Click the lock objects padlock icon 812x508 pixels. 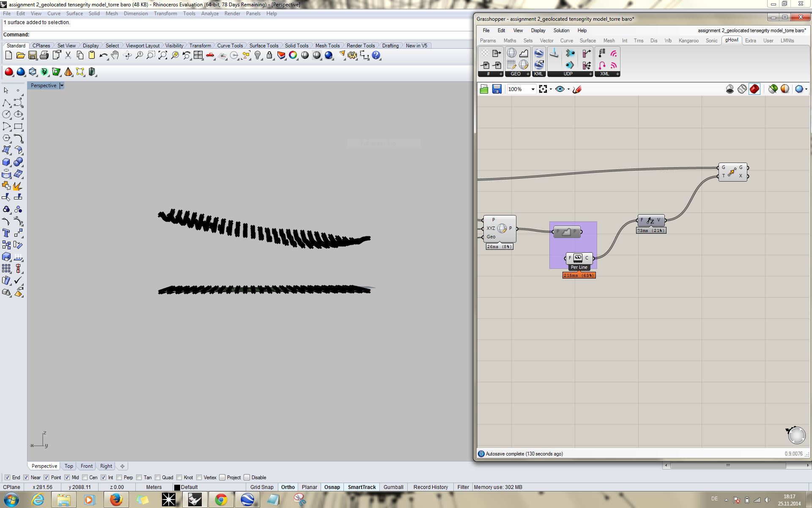tap(269, 55)
